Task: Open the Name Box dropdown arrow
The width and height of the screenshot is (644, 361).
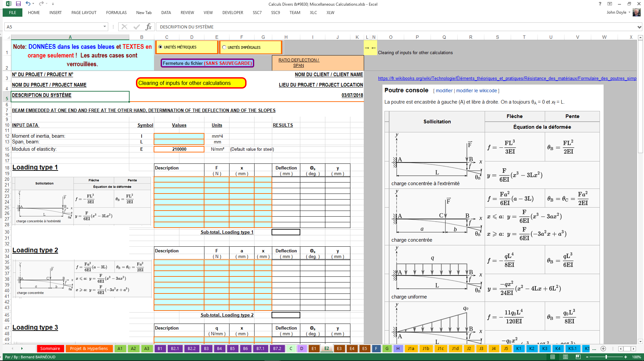Action: tap(105, 27)
